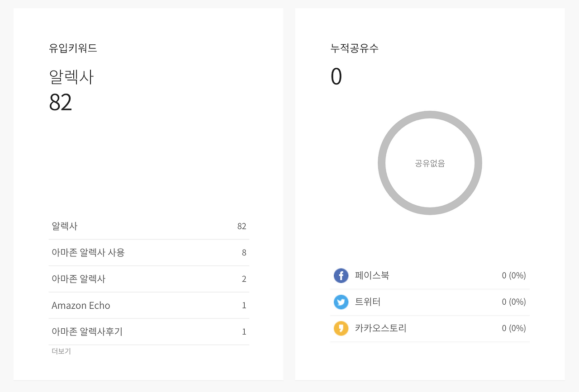579x392 pixels.
Task: Click the 누적공유수 section heading
Action: pos(354,48)
